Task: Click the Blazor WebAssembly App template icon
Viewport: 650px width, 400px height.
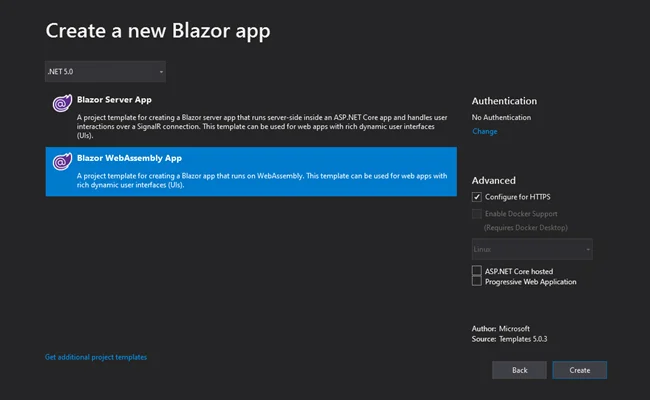Action: 62,161
